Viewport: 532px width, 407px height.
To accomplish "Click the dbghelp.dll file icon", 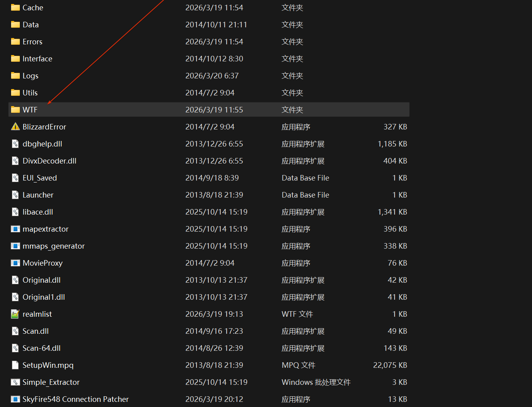I will pyautogui.click(x=15, y=144).
